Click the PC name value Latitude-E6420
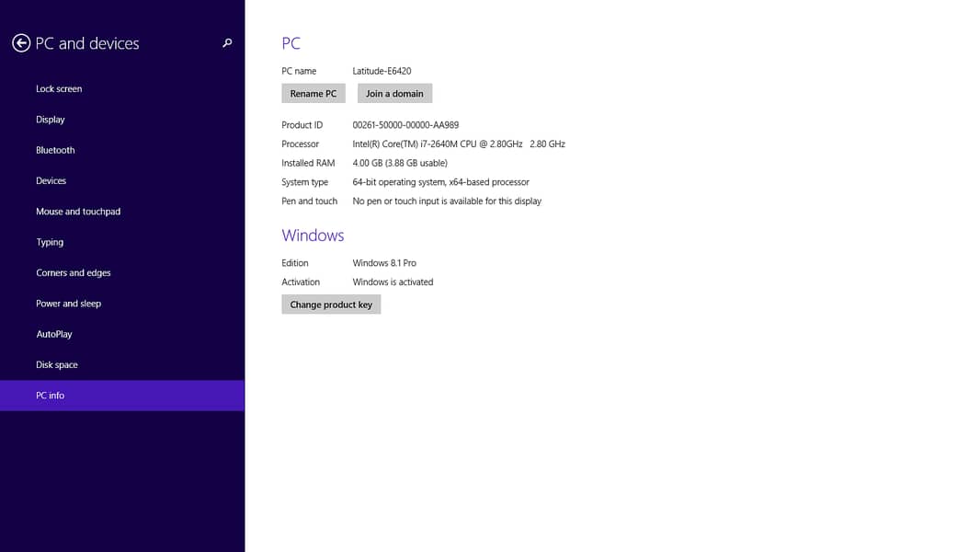The width and height of the screenshot is (980, 552). click(x=382, y=71)
